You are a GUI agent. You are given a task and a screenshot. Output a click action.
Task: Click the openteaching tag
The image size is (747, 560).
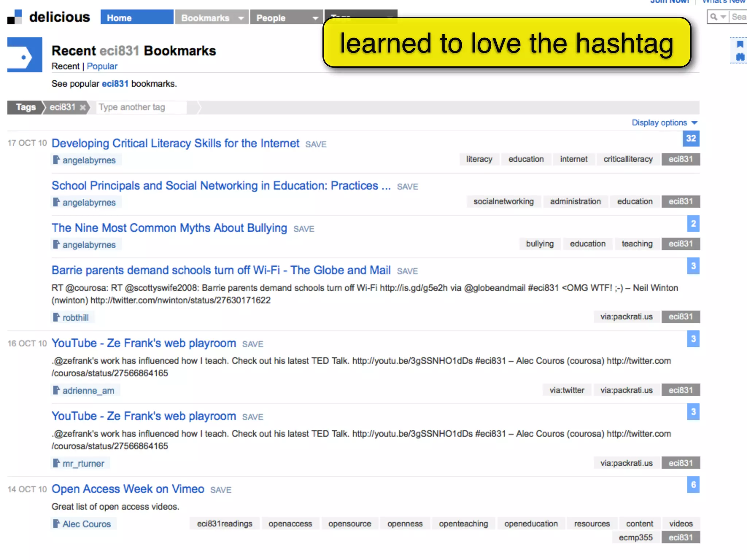tap(463, 524)
